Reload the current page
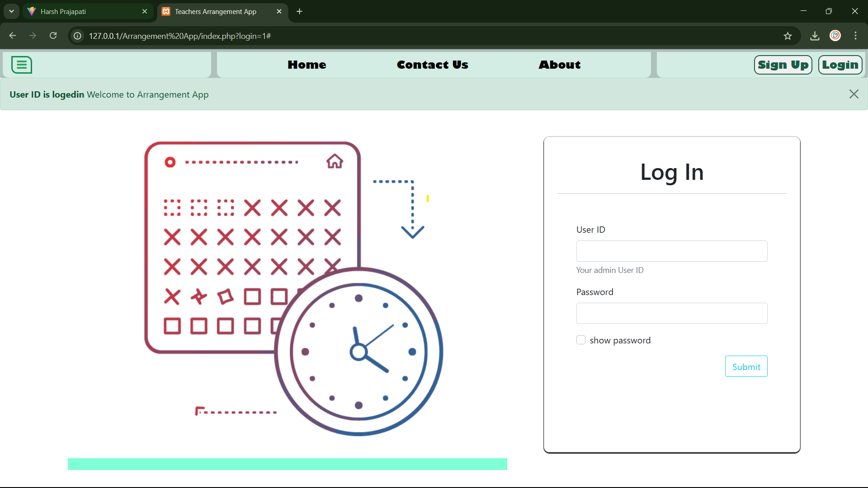 pyautogui.click(x=53, y=36)
